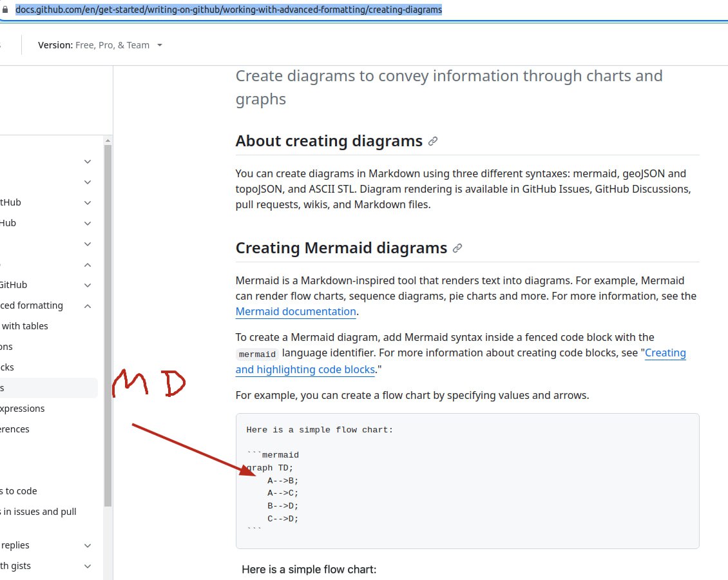Viewport: 728px width, 580px height.
Task: Open the Version: Free, Pro, & Team dropdown
Action: 100,45
